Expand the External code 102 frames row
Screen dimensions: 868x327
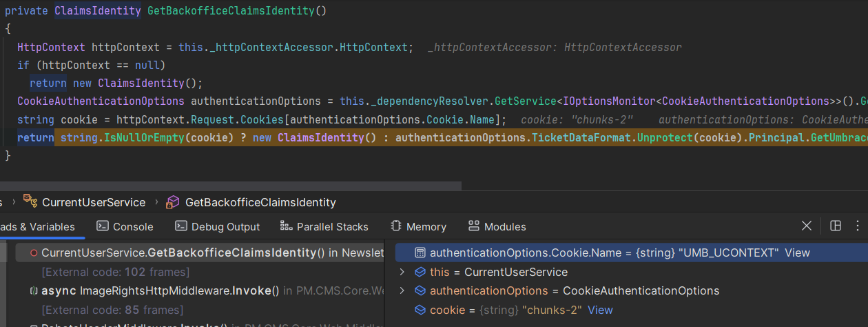pyautogui.click(x=115, y=272)
